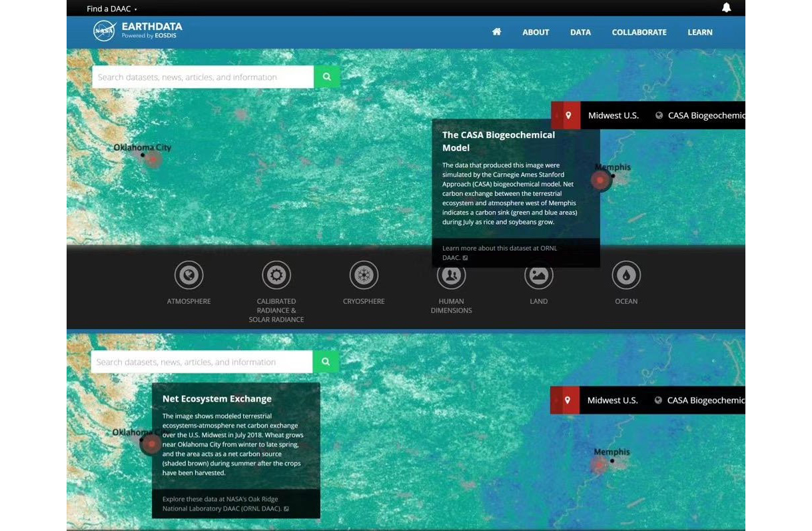Open the Atmosphere topic icon
812x531 pixels.
[189, 275]
